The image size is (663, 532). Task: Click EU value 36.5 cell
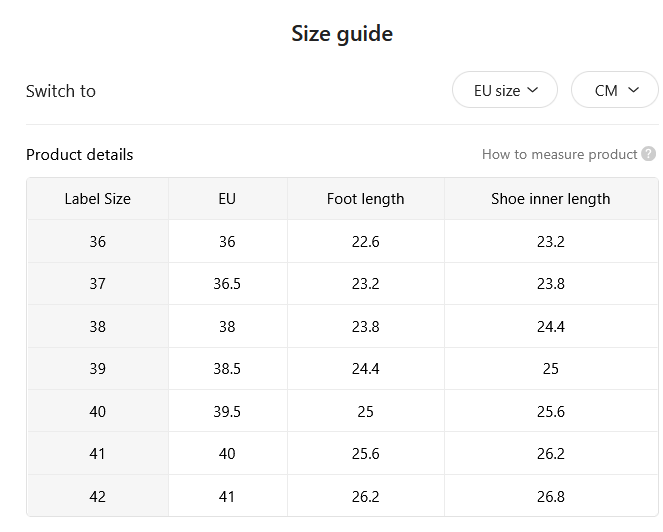pos(227,284)
